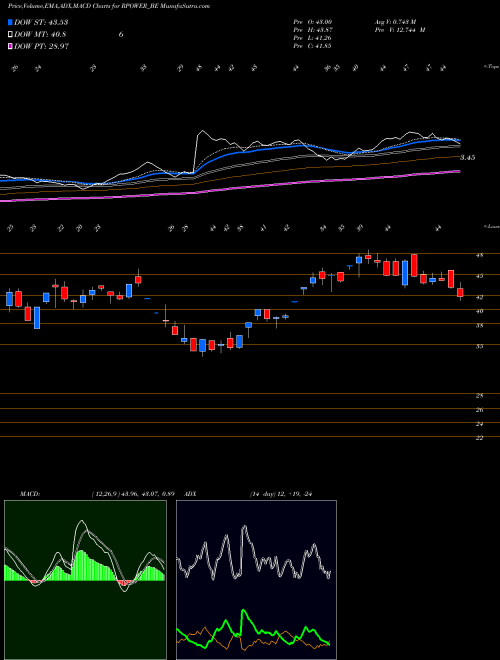Click the 48 price axis label
The height and width of the screenshot is (660, 500).
479,255
